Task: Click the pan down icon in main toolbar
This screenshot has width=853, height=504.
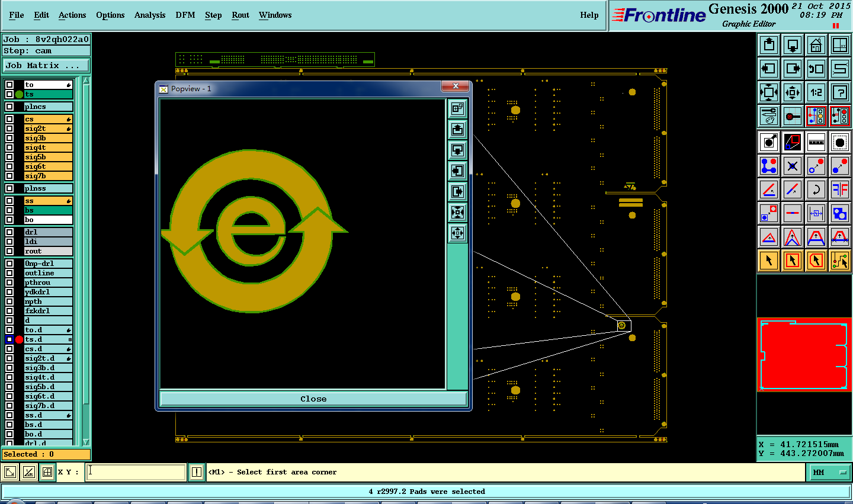Action: click(x=793, y=45)
